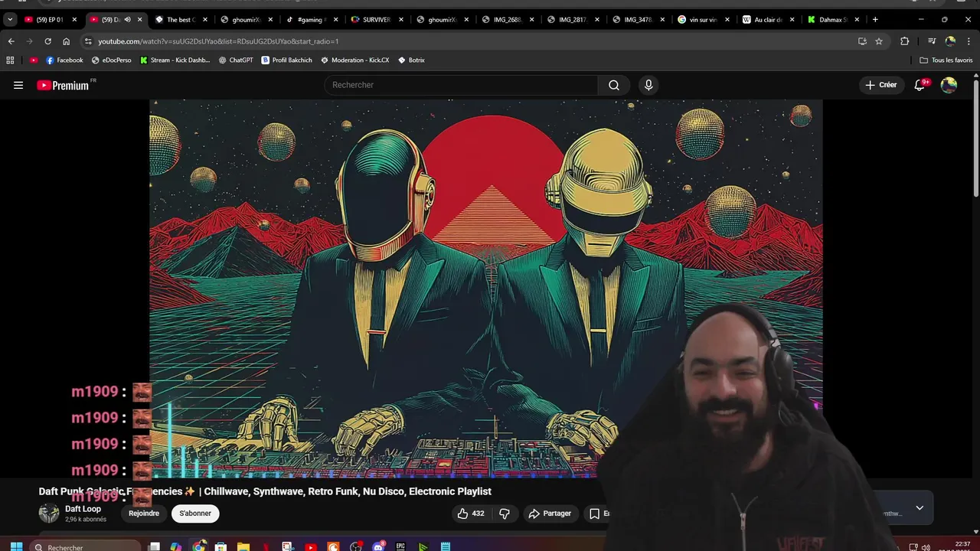Click the Rejoindre button
Image resolution: width=980 pixels, height=551 pixels.
(144, 514)
